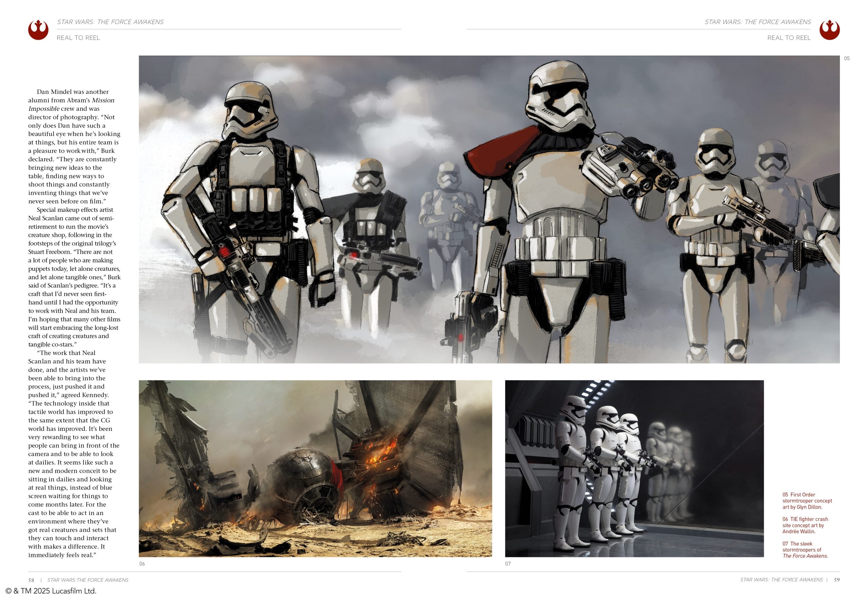Click the right Rebel Alliance emblem icon
Viewport: 868px width, 599px height.
click(829, 29)
